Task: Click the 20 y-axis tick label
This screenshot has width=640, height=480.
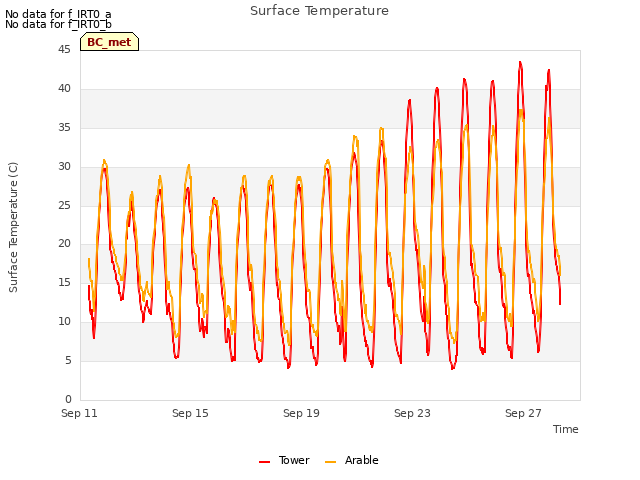Action: click(64, 244)
